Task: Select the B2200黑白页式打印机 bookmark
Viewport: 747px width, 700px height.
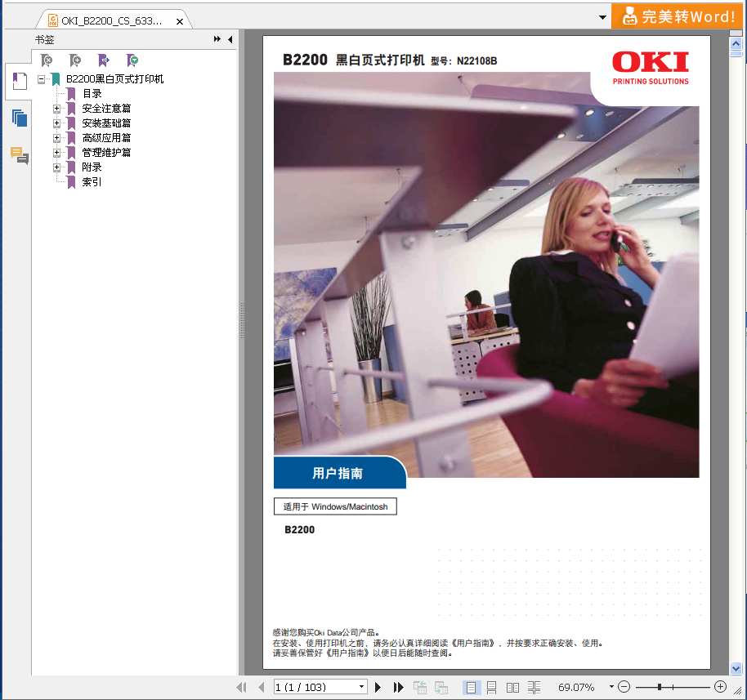Action: (x=114, y=79)
